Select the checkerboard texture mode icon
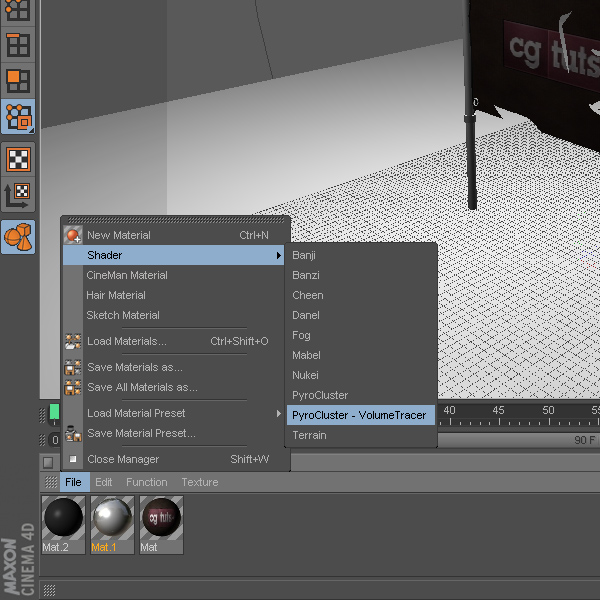600x600 pixels. pyautogui.click(x=18, y=159)
